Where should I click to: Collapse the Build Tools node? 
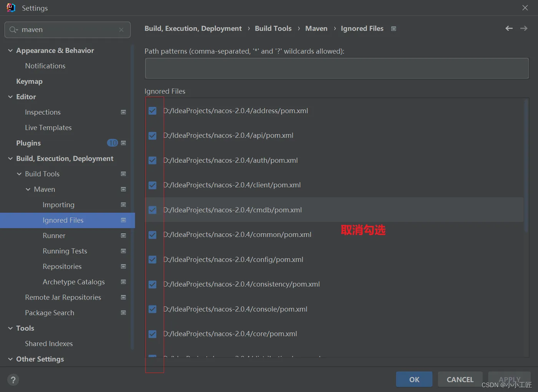pos(19,174)
